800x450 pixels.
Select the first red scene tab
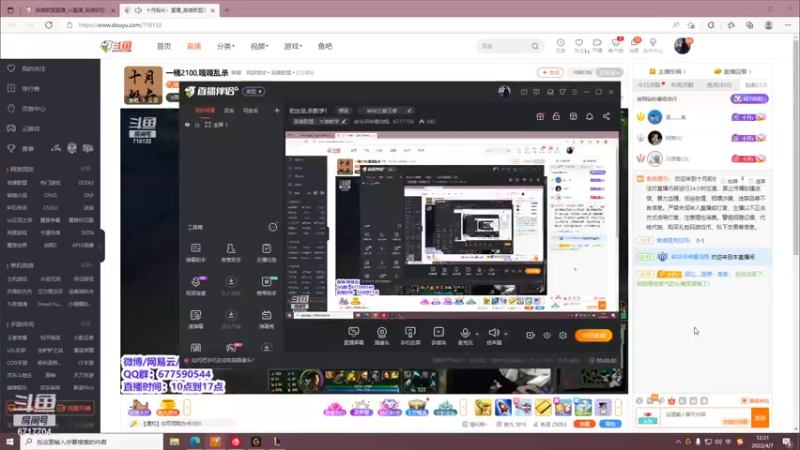pyautogui.click(x=205, y=110)
